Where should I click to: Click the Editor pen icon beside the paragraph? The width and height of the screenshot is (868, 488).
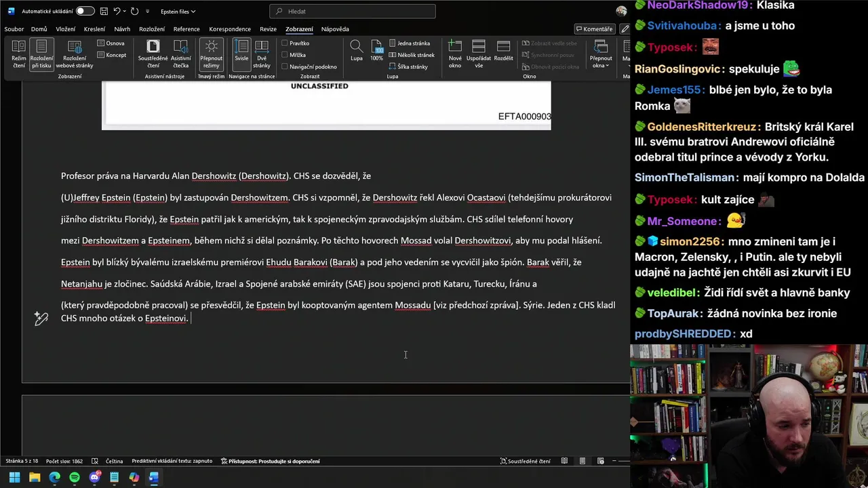[41, 318]
